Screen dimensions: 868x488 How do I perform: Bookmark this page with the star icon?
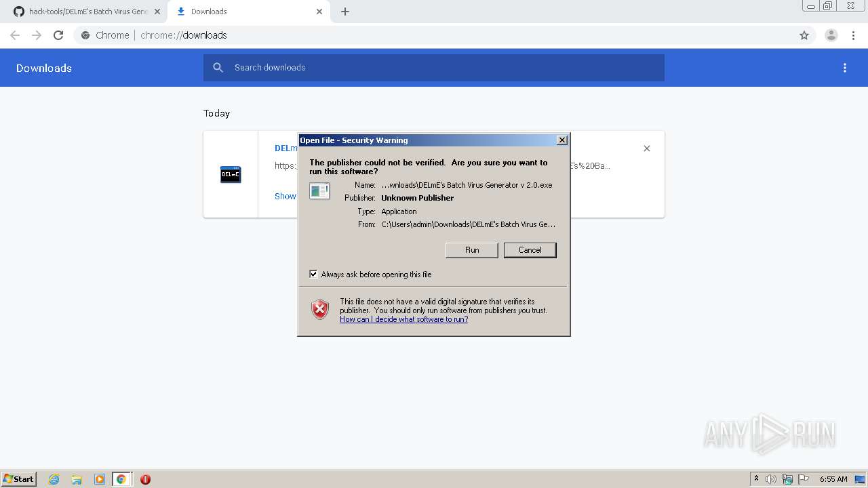pyautogui.click(x=804, y=35)
